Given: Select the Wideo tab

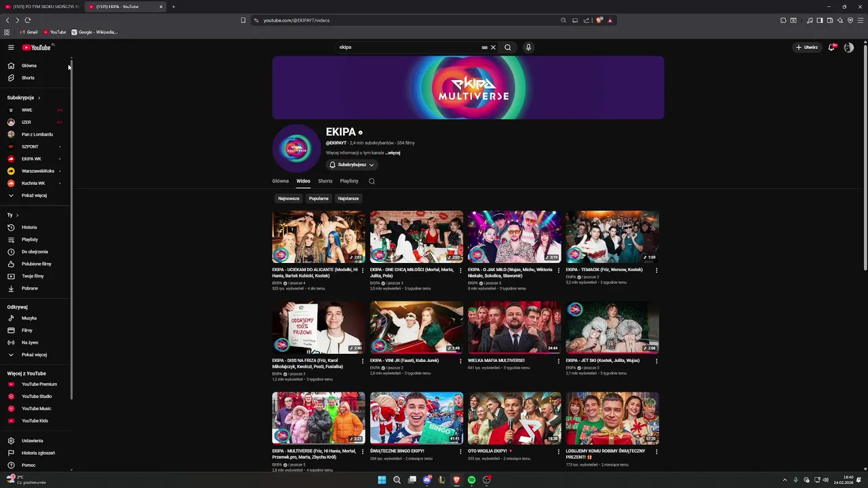Looking at the screenshot, I should pos(303,181).
